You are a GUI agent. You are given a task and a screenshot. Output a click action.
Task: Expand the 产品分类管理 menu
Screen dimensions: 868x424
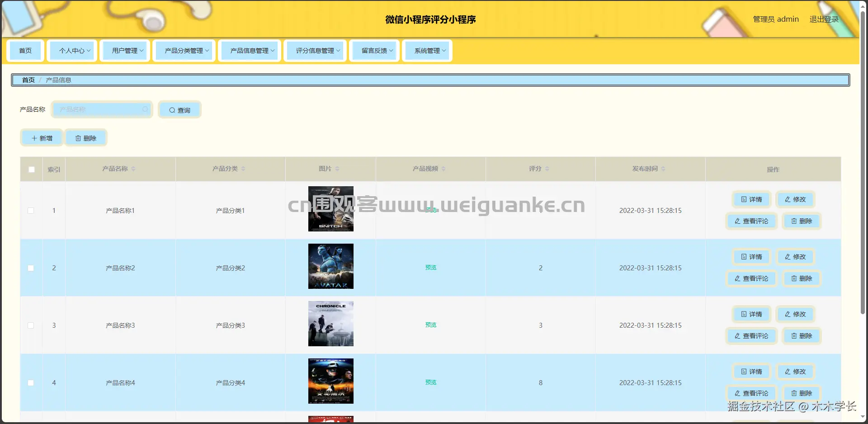tap(184, 51)
